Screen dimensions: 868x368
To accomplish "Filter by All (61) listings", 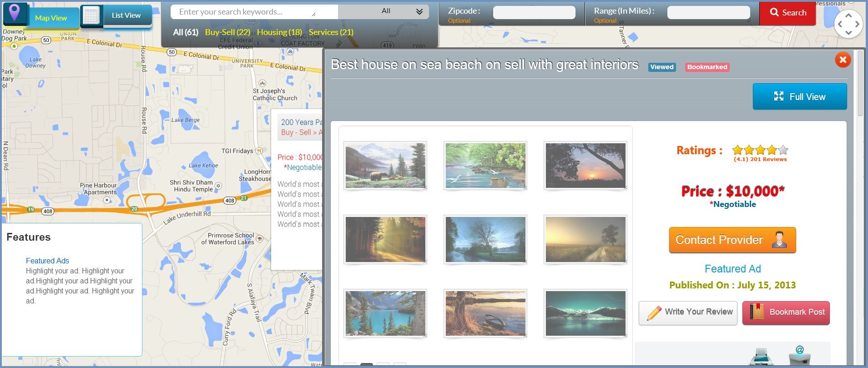I will pyautogui.click(x=186, y=32).
